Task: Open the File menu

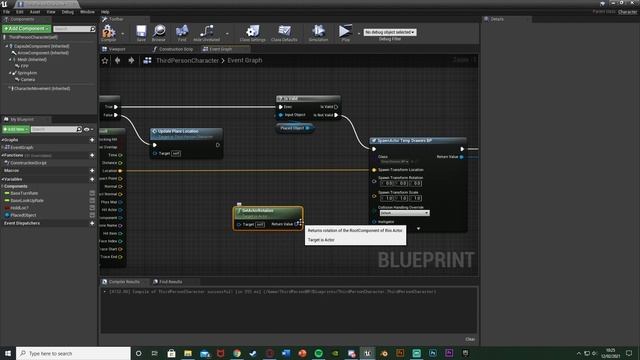Action: [x=7, y=12]
